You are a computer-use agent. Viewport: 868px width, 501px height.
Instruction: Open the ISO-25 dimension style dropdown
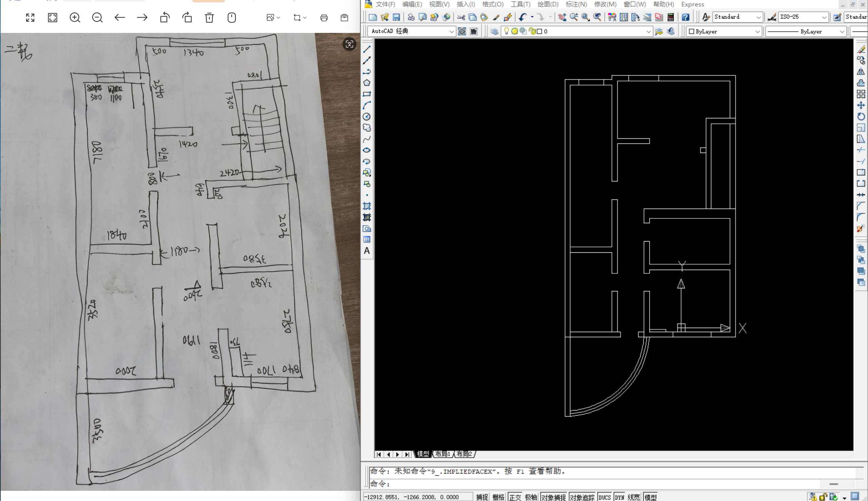(824, 17)
